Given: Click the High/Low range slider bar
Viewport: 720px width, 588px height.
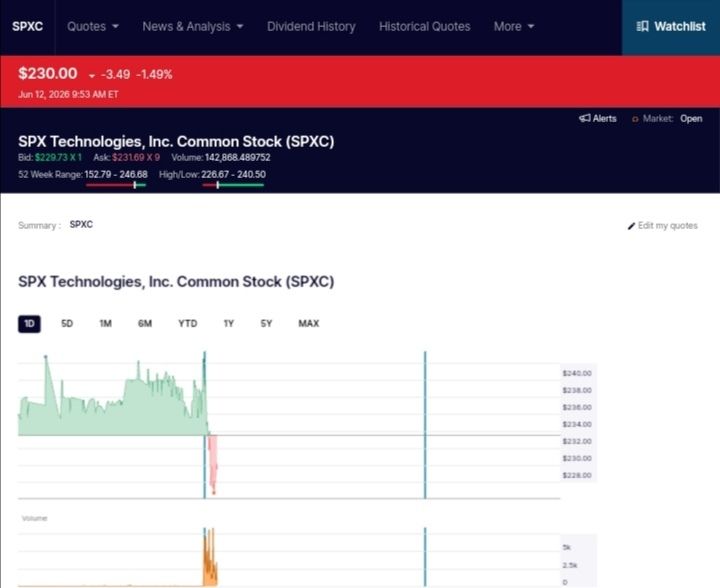Looking at the screenshot, I should (x=233, y=185).
